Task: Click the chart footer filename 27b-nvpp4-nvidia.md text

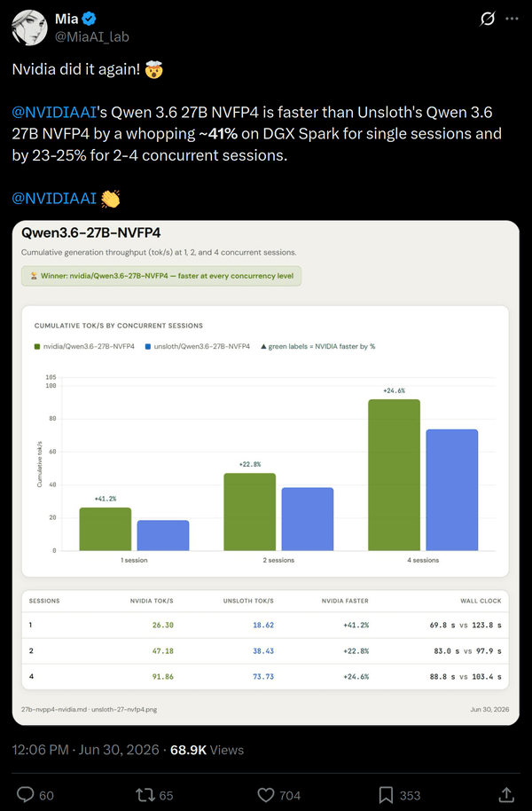Action: coord(54,709)
